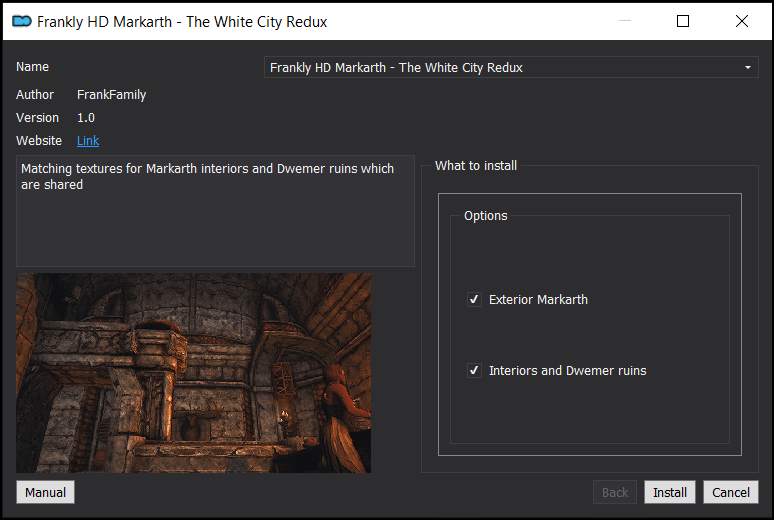Click the Mod Organizer icon in the title bar
774x520 pixels.
[x=22, y=21]
